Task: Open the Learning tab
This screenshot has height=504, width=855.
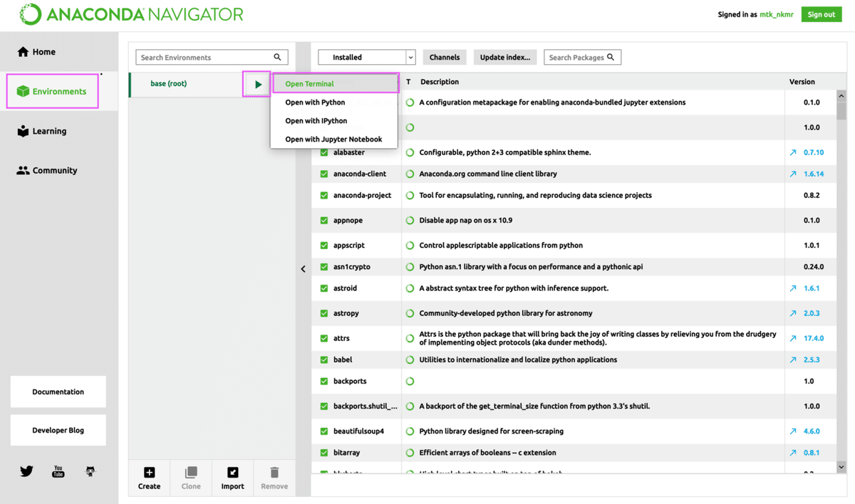Action: point(59,131)
